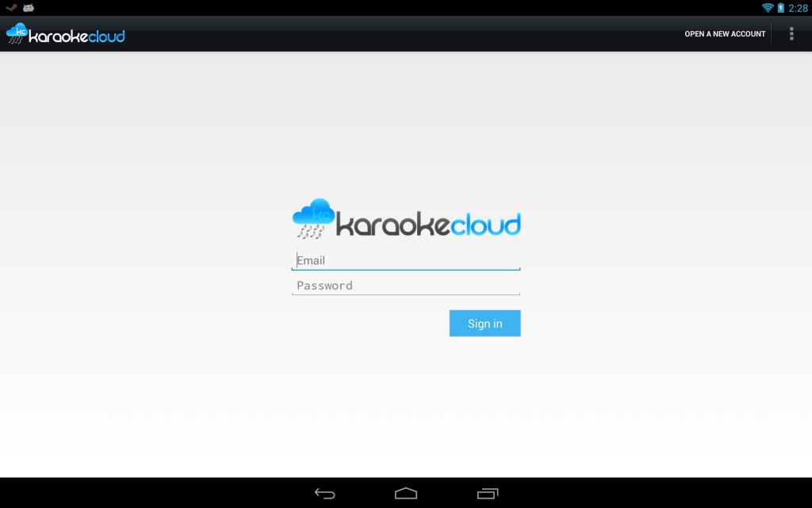Focus the Email input field
The height and width of the screenshot is (508, 812).
click(x=405, y=260)
